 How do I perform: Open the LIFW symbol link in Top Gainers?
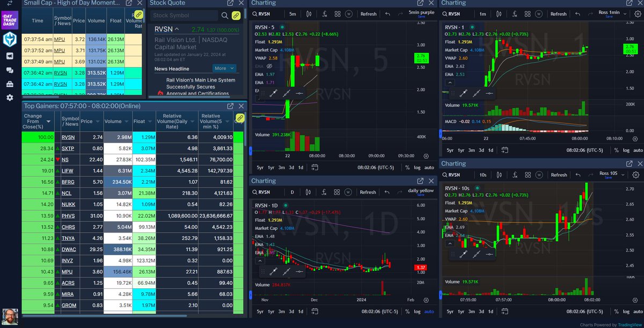coord(67,170)
